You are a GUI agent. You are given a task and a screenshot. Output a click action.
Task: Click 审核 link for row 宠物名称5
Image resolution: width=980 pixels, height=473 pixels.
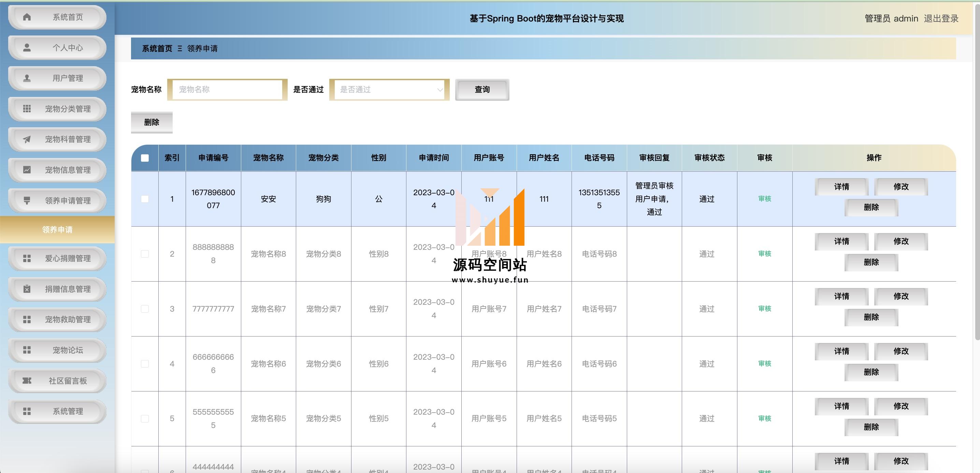pyautogui.click(x=765, y=419)
